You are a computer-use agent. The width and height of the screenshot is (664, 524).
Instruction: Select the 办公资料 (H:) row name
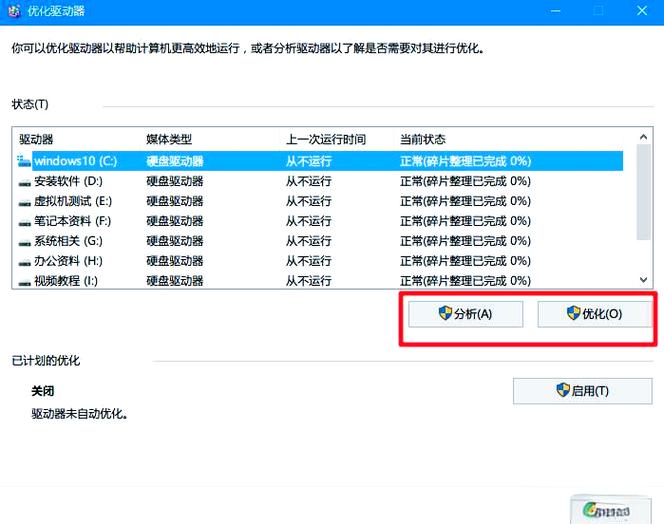tap(68, 261)
